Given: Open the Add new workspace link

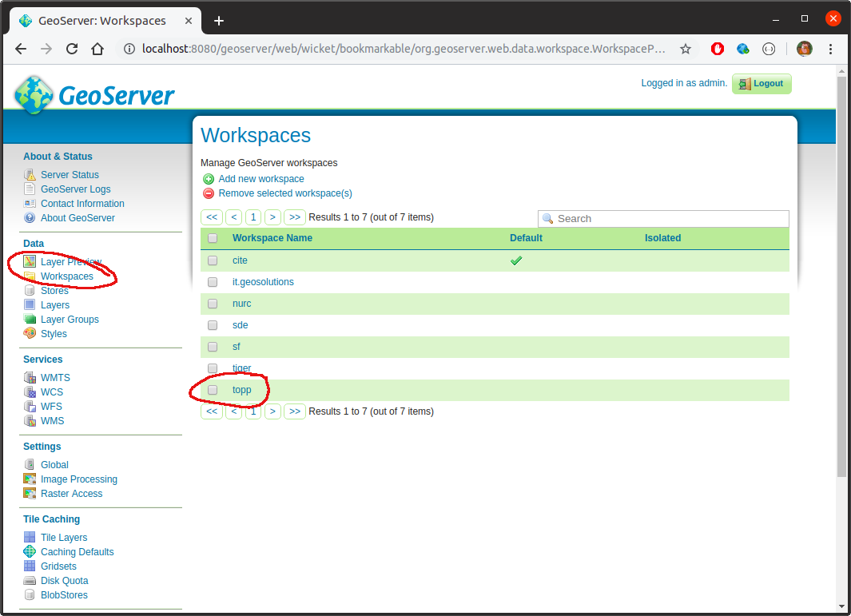Looking at the screenshot, I should point(261,178).
